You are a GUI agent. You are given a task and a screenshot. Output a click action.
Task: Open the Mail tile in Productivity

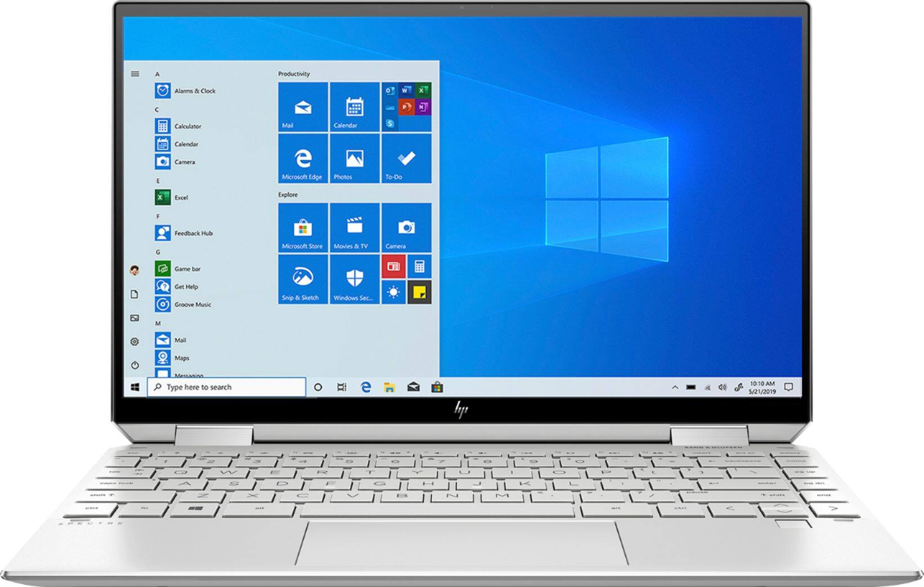pos(303,107)
